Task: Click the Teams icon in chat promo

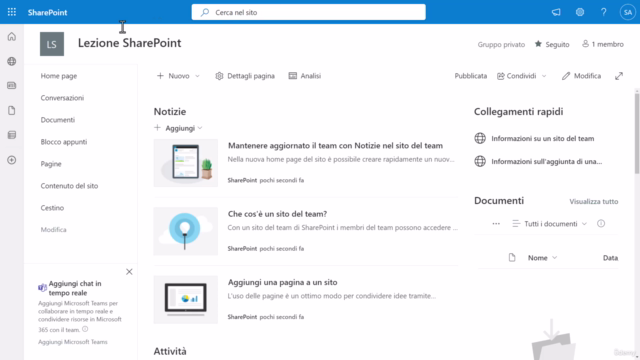Action: tap(42, 287)
